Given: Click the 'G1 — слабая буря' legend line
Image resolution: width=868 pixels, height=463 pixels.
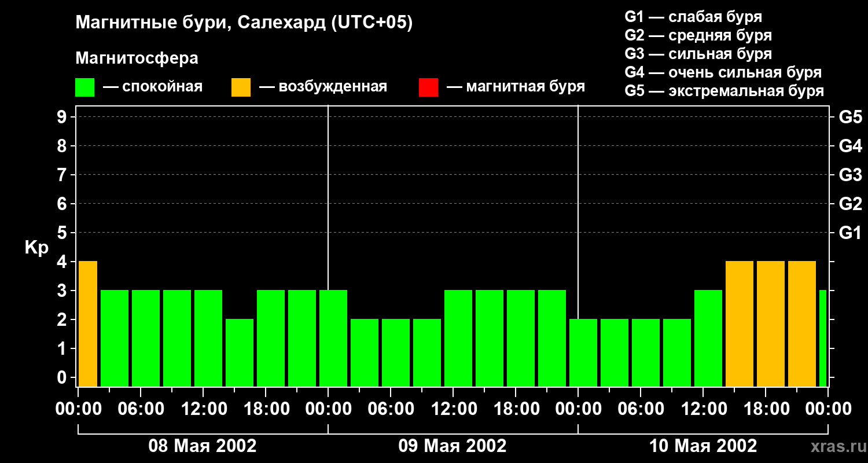Looking at the screenshot, I should (x=693, y=17).
